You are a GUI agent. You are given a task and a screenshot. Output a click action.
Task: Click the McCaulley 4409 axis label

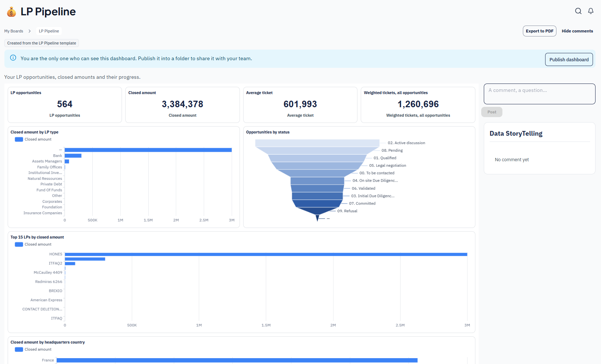48,272
